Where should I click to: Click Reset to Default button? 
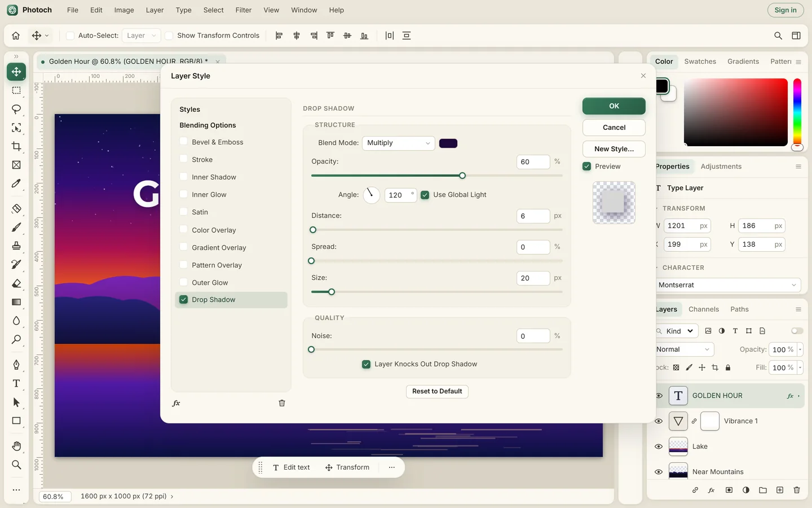point(437,391)
